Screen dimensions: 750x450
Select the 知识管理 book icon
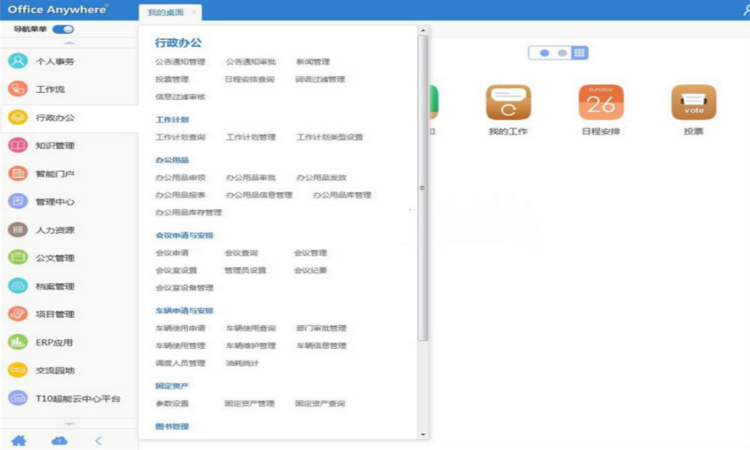(18, 145)
